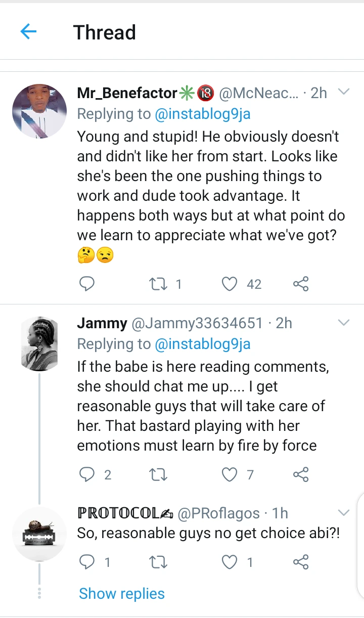Open options chevron on PROTOCOL's tweet
This screenshot has width=364, height=618.
pos(343,513)
